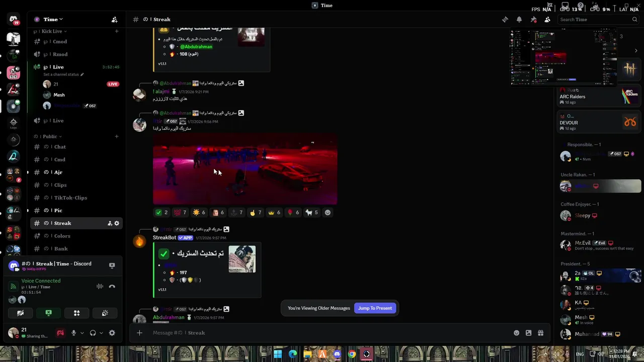Disconnect from voice call
This screenshot has width=644, height=362.
pyautogui.click(x=112, y=287)
